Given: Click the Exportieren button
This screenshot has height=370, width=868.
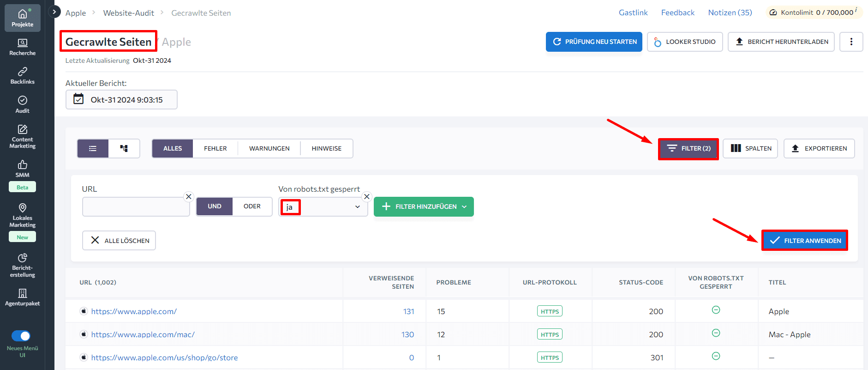Looking at the screenshot, I should pyautogui.click(x=819, y=148).
